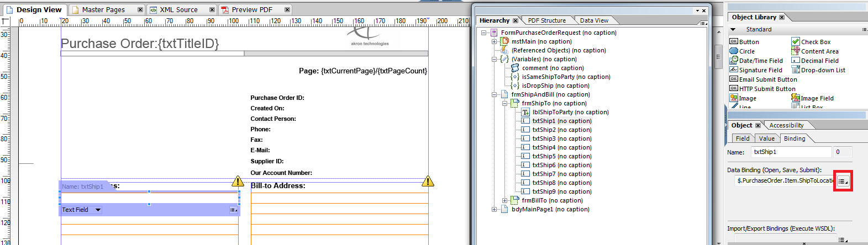
Task: Select txtShip1 in the hierarchy
Action: [x=561, y=121]
